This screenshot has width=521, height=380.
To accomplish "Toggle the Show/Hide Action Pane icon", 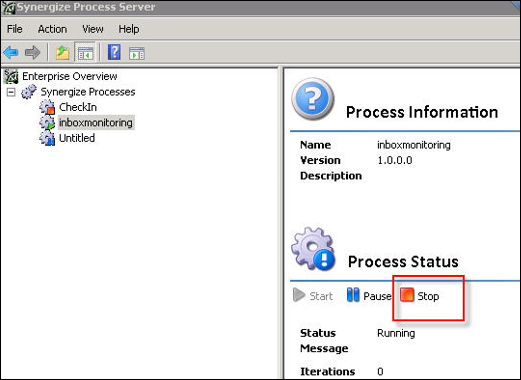I will click(137, 53).
